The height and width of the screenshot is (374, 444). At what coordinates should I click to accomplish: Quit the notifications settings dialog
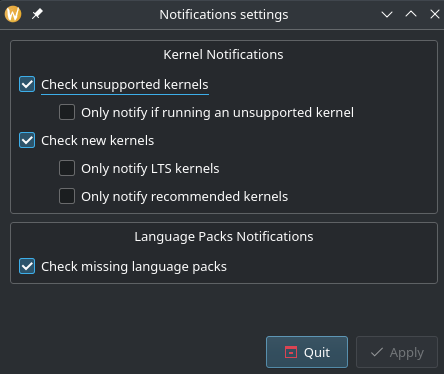click(307, 352)
